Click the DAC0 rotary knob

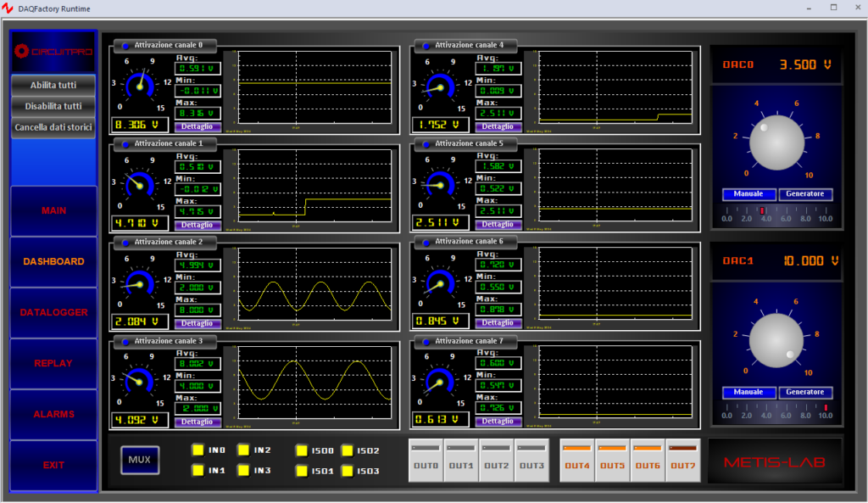(x=777, y=142)
